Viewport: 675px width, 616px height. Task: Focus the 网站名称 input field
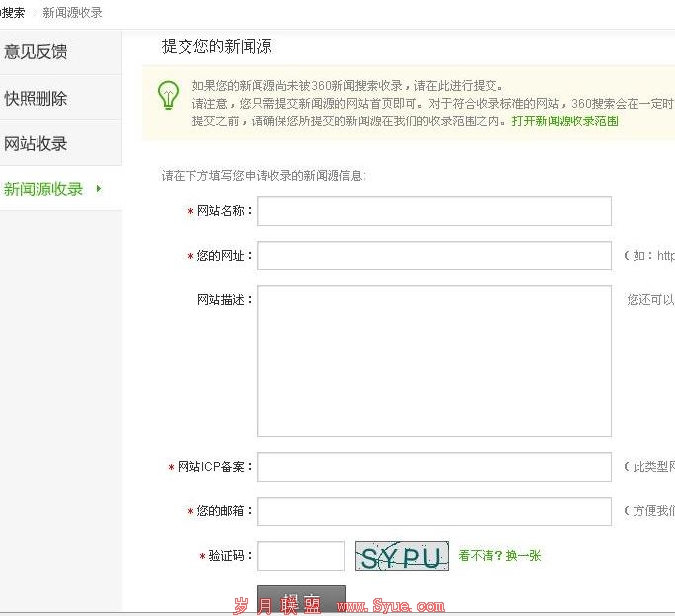[x=434, y=211]
